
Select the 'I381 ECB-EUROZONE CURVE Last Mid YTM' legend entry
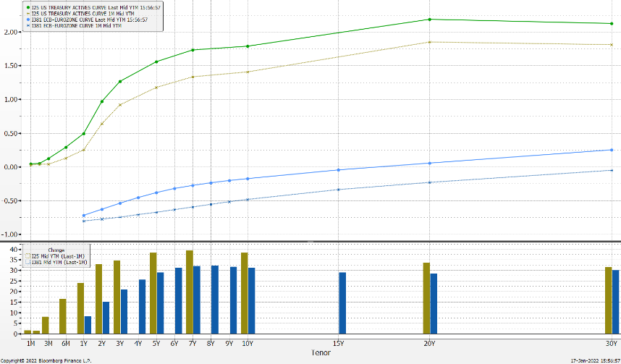click(87, 20)
